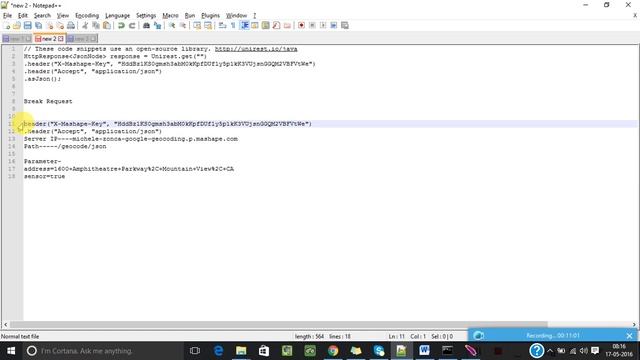This screenshot has width=640, height=360.
Task: Click the Paste toolbar icon
Action: coord(107,25)
